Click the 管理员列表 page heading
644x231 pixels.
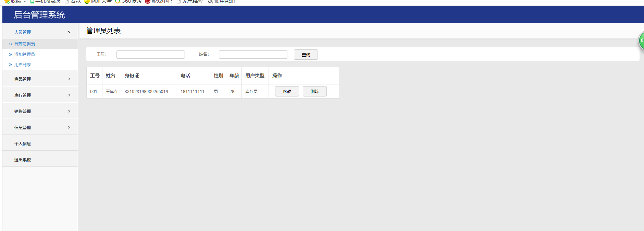[x=103, y=31]
